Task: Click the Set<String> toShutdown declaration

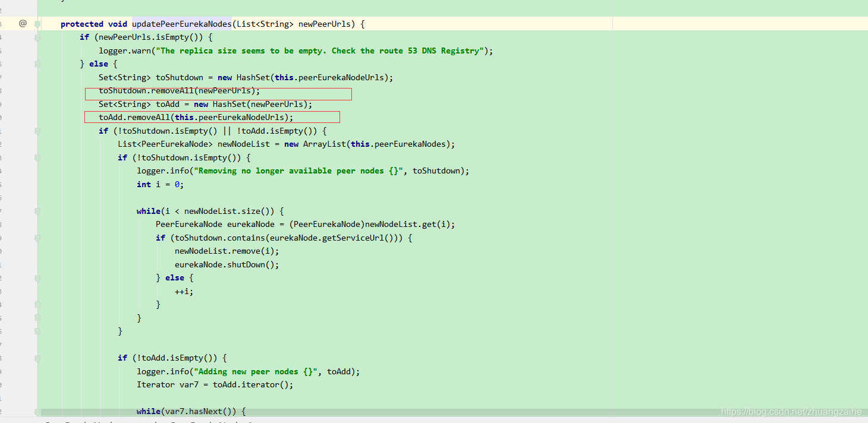Action: [246, 77]
